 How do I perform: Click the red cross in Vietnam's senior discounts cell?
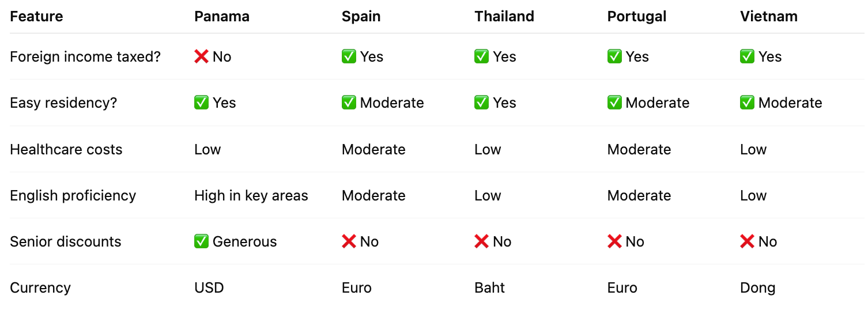click(747, 241)
